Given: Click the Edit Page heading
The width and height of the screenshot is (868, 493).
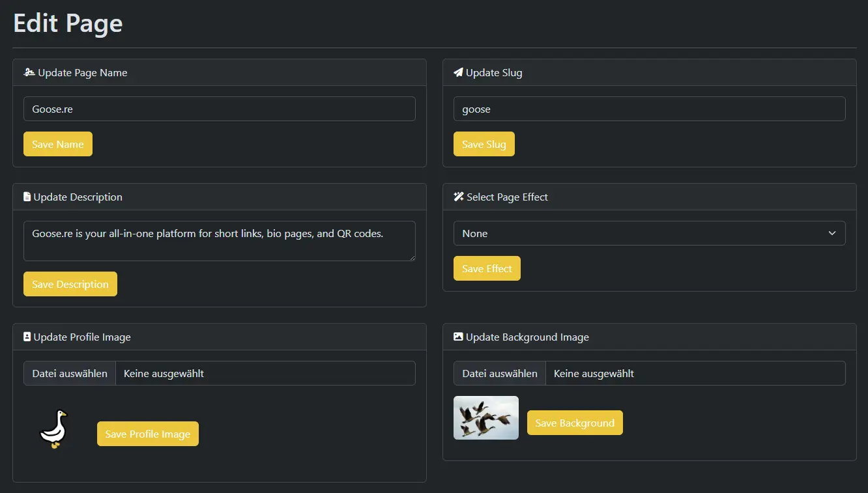Looking at the screenshot, I should click(68, 23).
